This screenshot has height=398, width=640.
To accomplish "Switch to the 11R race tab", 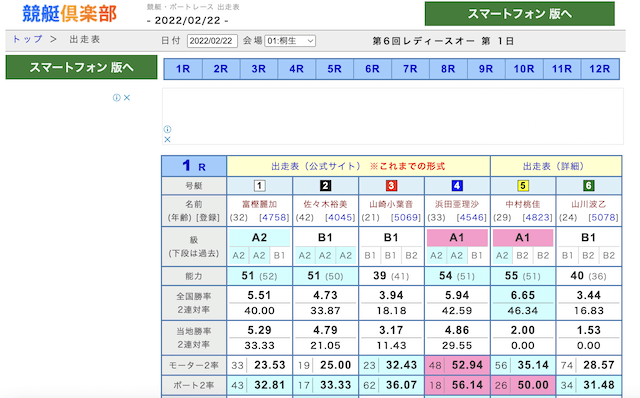I will click(x=562, y=69).
